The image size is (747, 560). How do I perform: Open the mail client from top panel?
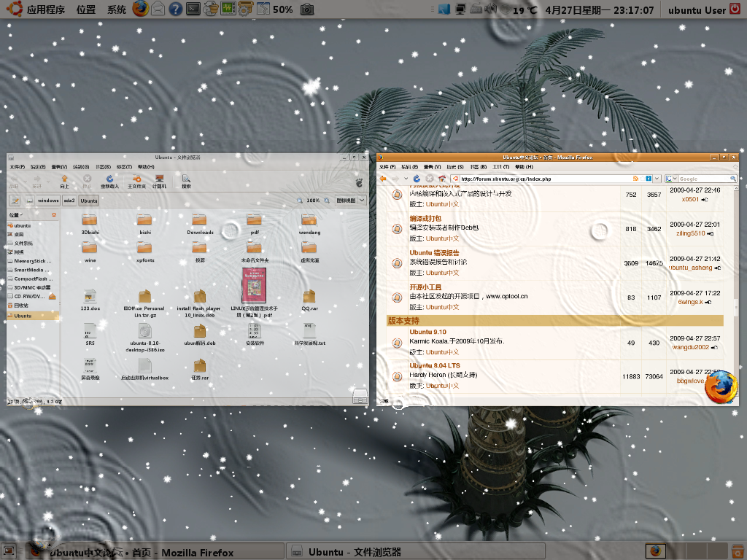coord(158,9)
